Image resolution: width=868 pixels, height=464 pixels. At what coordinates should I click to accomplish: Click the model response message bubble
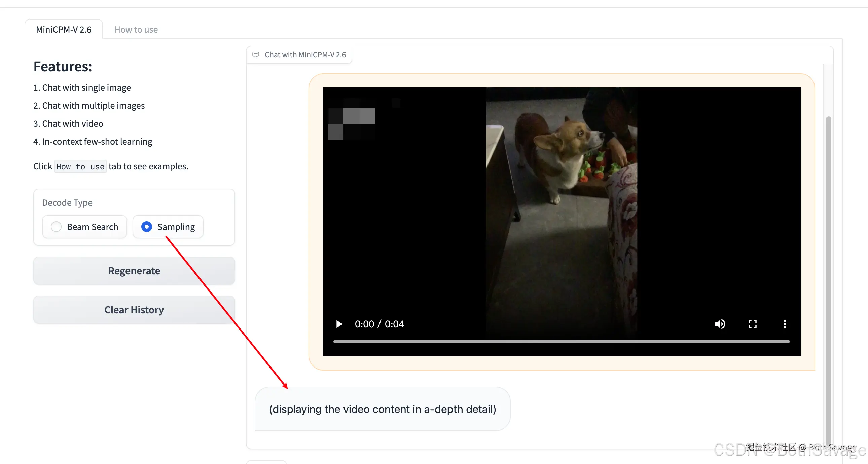(x=382, y=409)
